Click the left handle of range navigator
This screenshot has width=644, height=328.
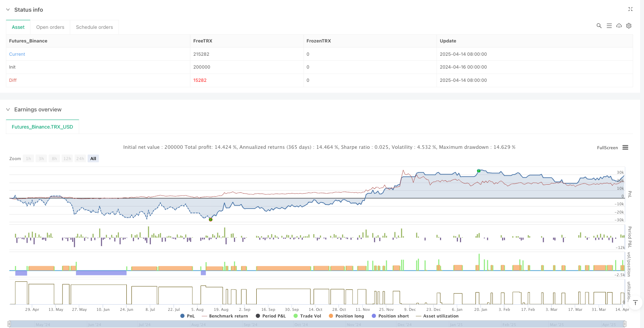[x=9, y=324]
